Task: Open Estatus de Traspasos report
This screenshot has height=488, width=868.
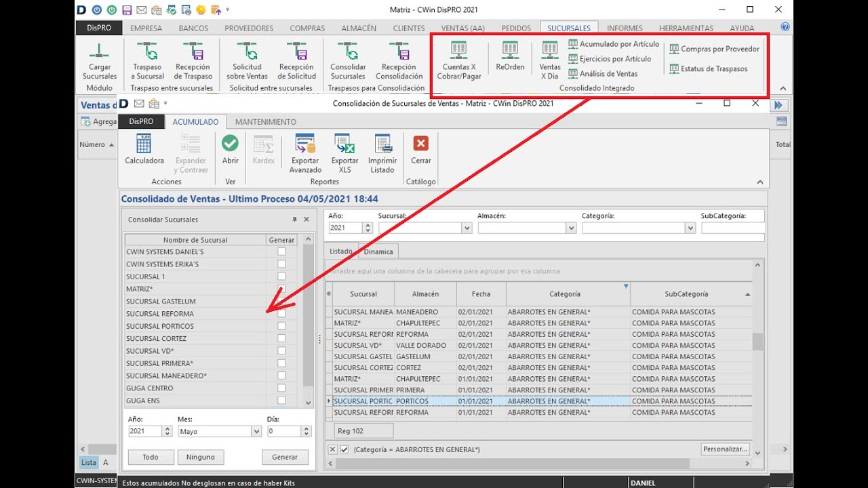Action: (x=709, y=68)
